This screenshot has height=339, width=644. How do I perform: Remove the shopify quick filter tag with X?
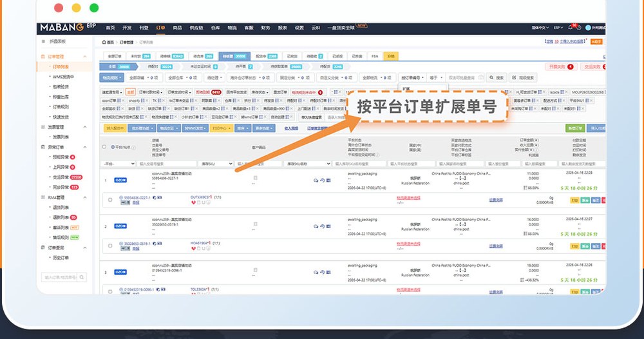pyautogui.click(x=148, y=101)
